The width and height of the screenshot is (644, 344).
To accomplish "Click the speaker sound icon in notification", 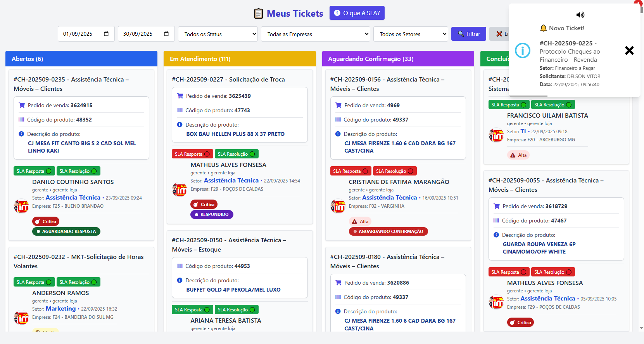I will 580,15.
